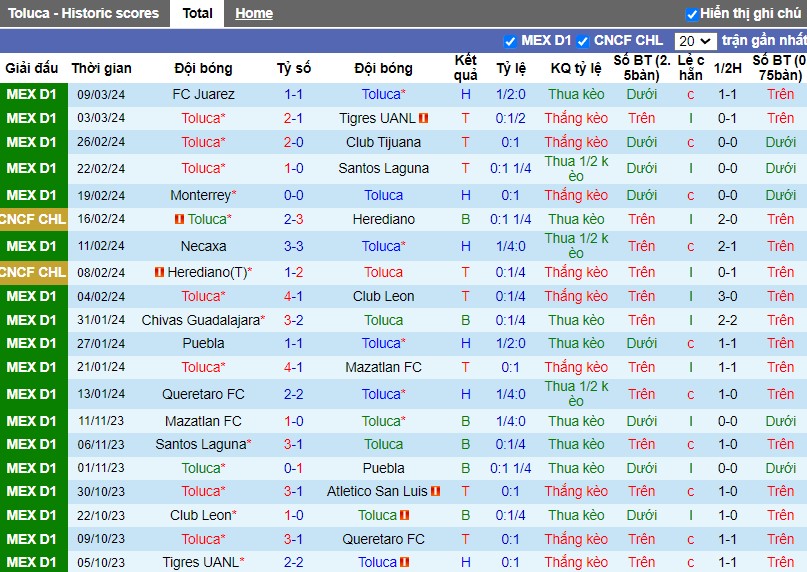Uncheck the CNCF CHL league filter

tap(583, 41)
